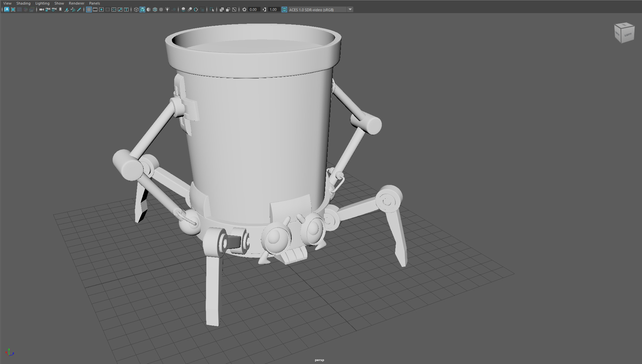The height and width of the screenshot is (364, 642).
Task: Toggle the viewport Grid display
Action: point(89,10)
